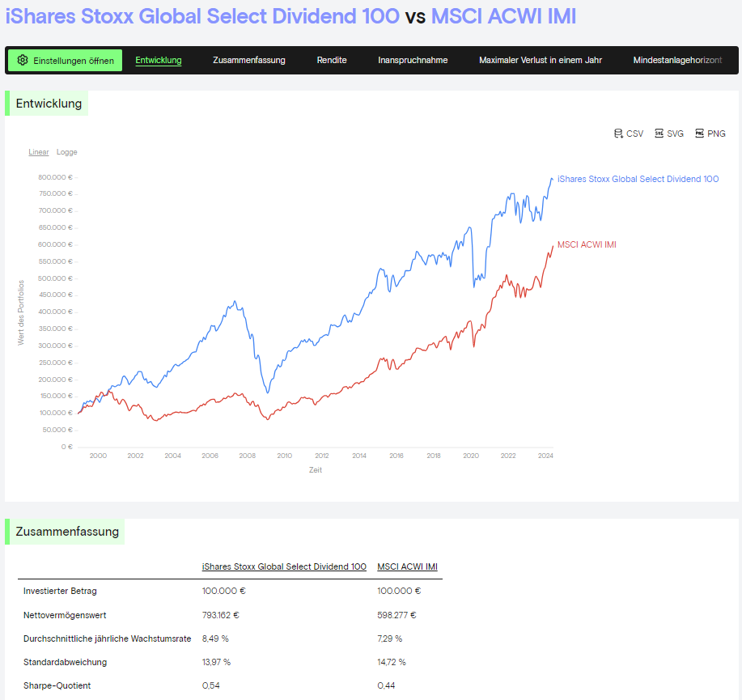
Task: Jump to the Zusammenfassung tab
Action: click(x=249, y=60)
